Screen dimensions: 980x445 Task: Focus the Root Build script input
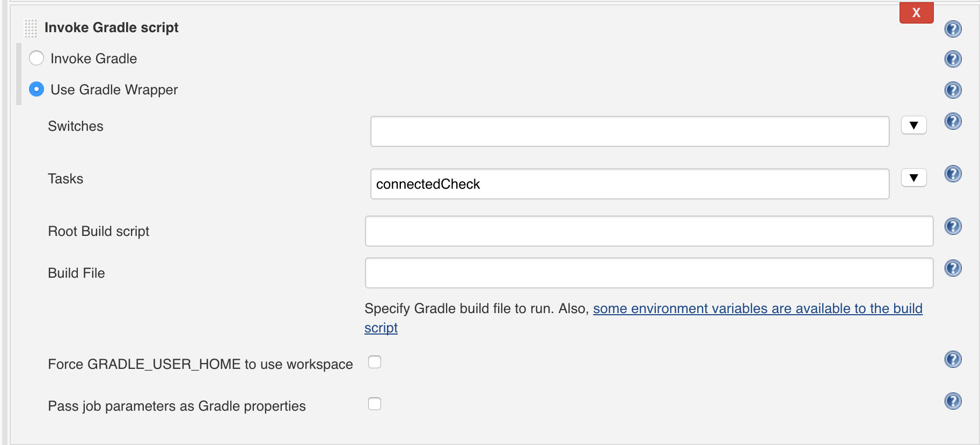649,231
